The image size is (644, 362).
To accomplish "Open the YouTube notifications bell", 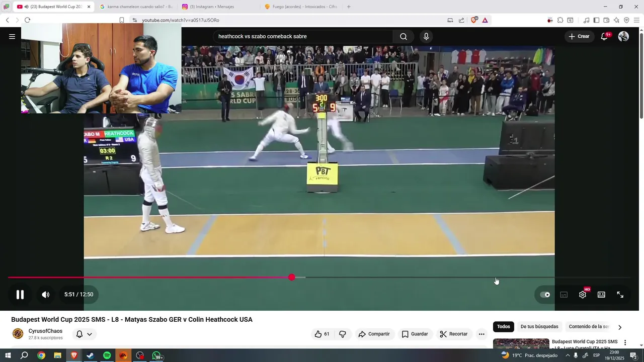I will tap(605, 36).
